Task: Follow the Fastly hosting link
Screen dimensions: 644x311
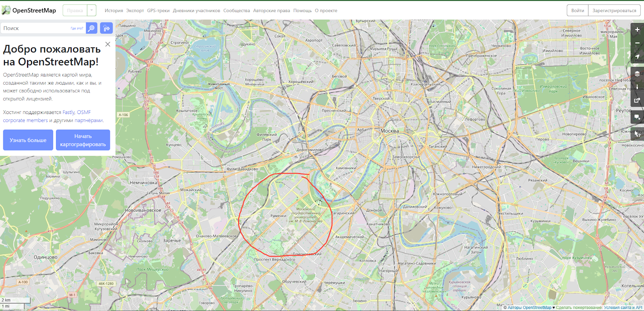Action: pyautogui.click(x=68, y=112)
